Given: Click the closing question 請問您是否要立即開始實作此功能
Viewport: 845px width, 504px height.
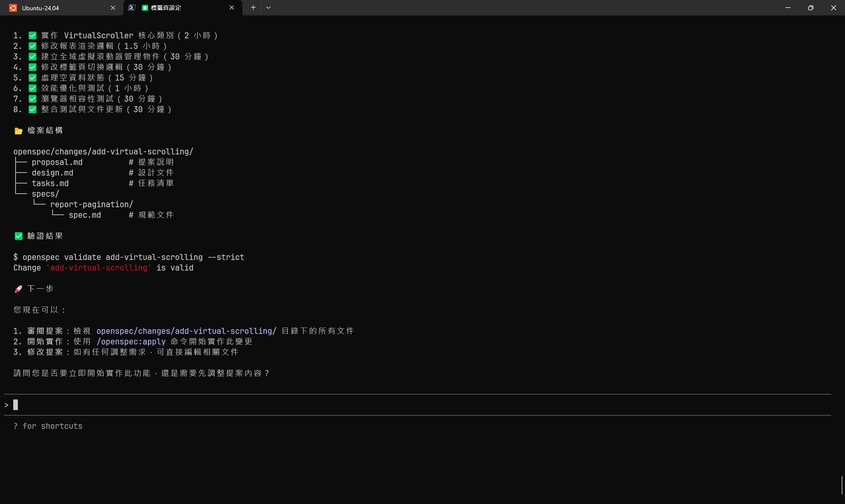Looking at the screenshot, I should pyautogui.click(x=141, y=373).
